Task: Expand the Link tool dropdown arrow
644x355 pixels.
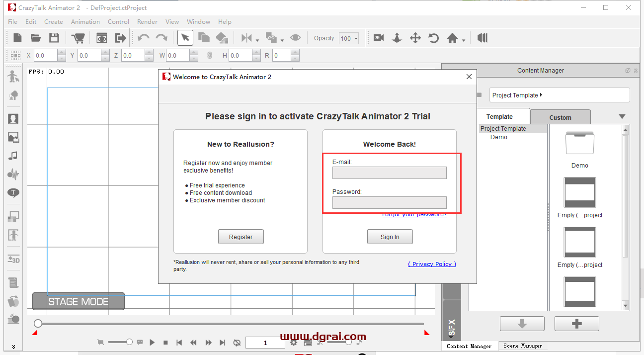Action: coord(282,40)
